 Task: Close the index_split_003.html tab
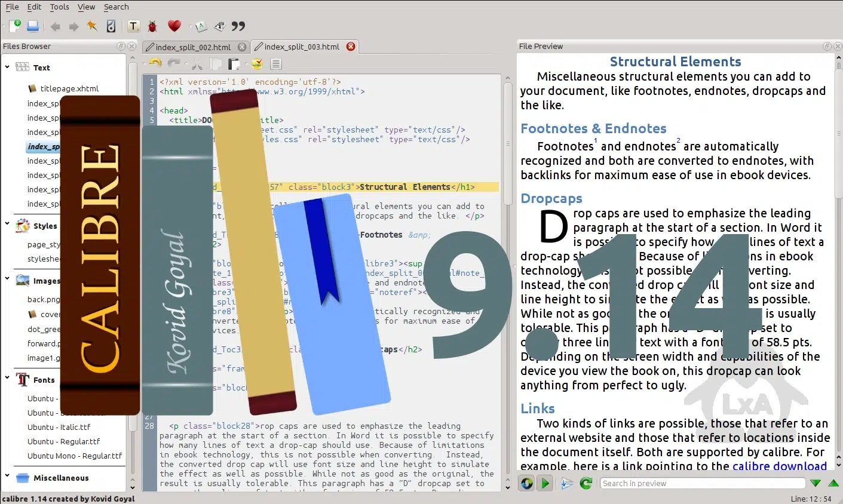tap(351, 47)
